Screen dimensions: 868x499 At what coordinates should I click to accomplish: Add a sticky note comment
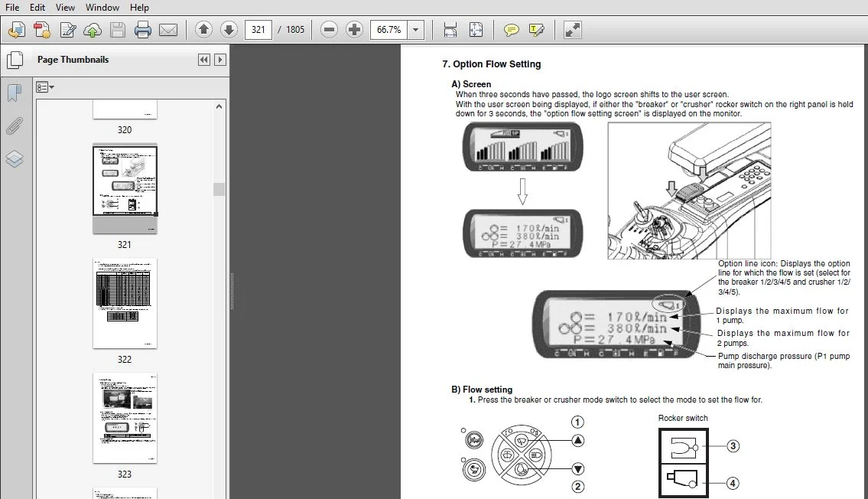pyautogui.click(x=511, y=29)
